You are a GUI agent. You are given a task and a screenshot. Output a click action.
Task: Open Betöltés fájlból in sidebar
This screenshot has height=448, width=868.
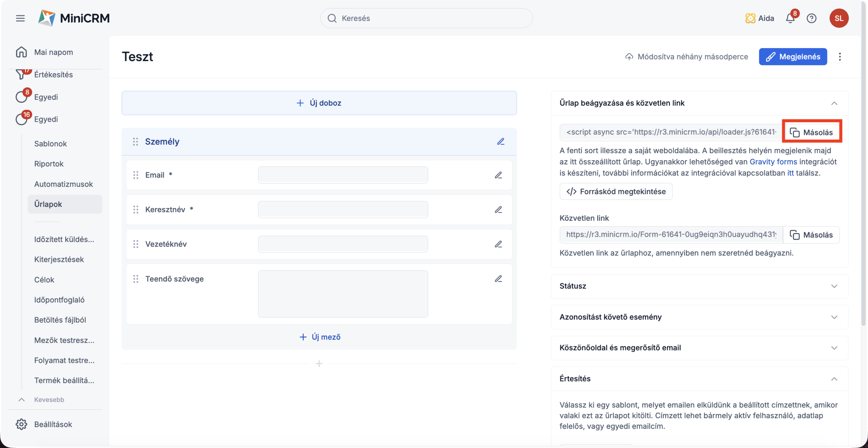tap(60, 320)
